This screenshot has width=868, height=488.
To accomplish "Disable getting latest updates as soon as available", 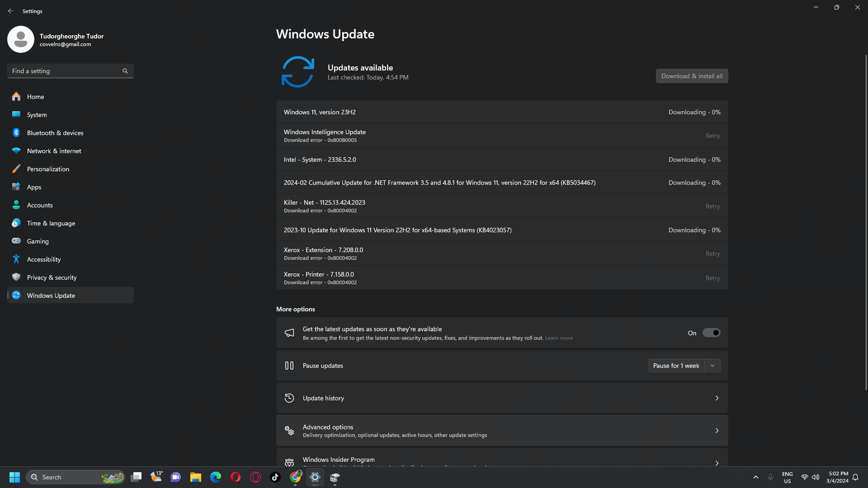I will pos(711,333).
